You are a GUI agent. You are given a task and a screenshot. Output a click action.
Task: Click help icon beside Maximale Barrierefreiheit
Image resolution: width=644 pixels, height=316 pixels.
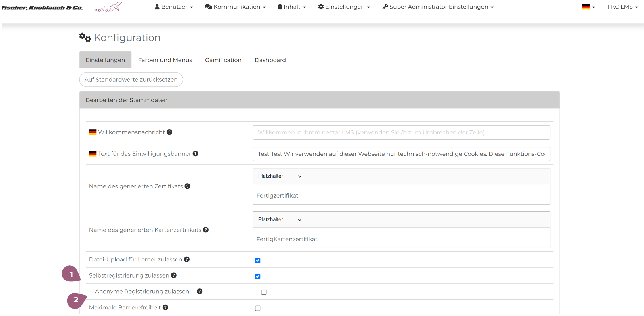click(165, 307)
